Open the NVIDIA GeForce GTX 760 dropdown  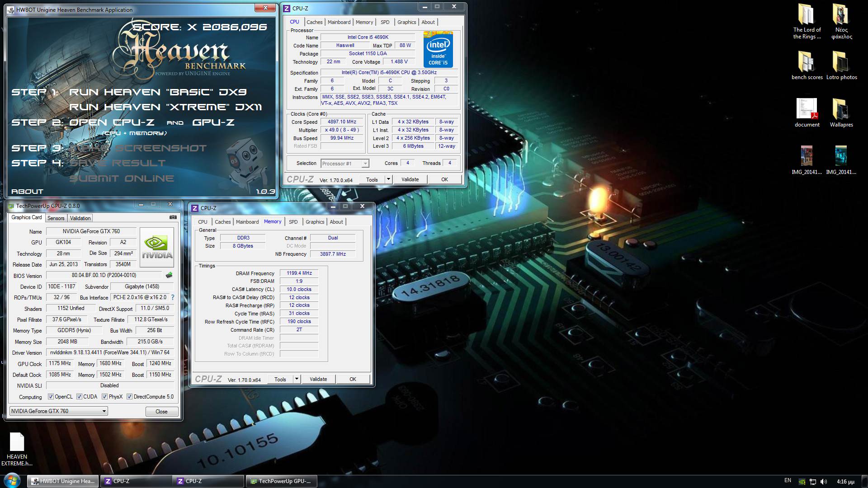(x=58, y=411)
